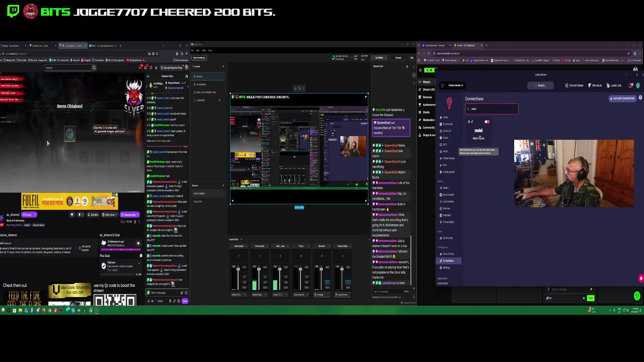Select the Browser layer in Meld

coord(208,76)
